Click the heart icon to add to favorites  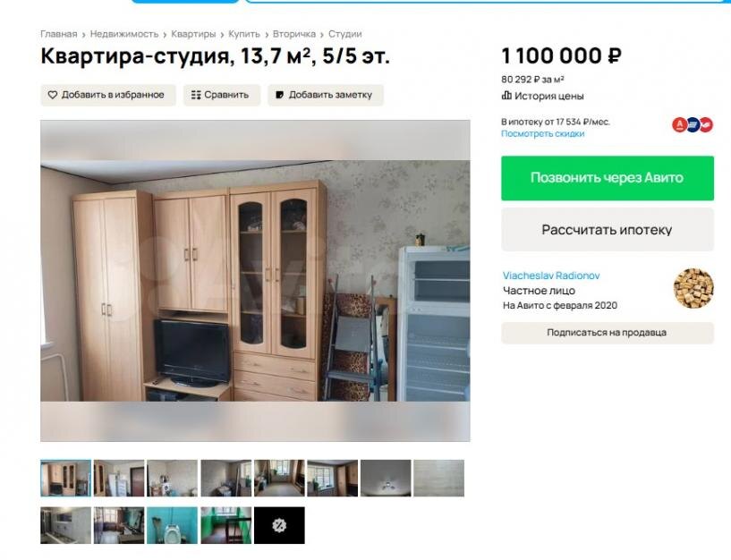pyautogui.click(x=53, y=95)
